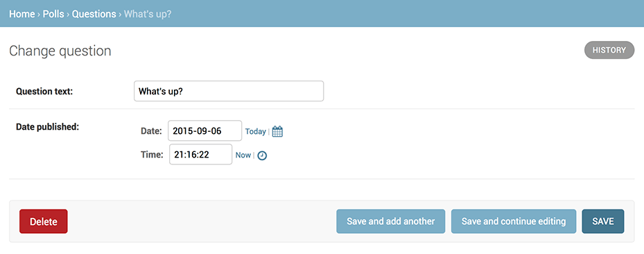Click the Date published label

[x=47, y=127]
